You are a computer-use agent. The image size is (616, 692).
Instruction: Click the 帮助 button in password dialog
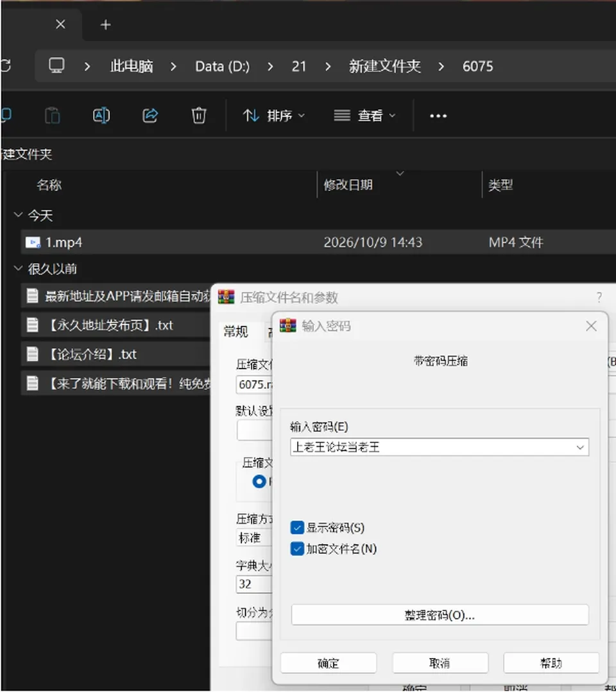pos(551,663)
